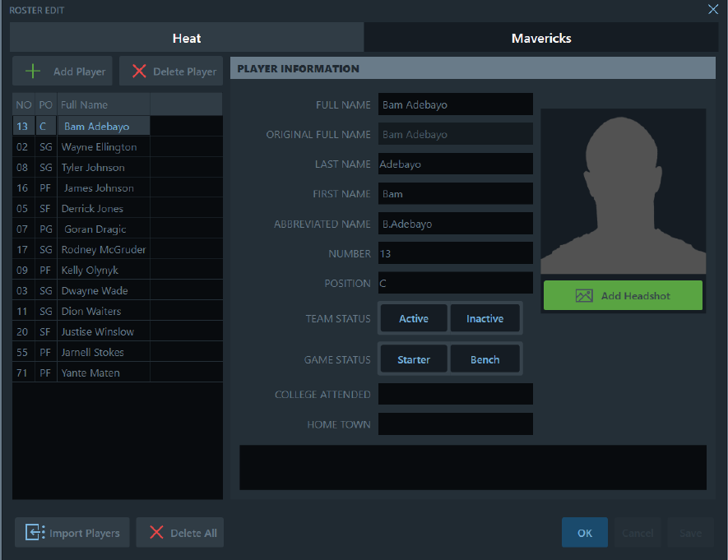Click the red X Delete All icon
Viewport: 728px width, 560px height.
156,533
